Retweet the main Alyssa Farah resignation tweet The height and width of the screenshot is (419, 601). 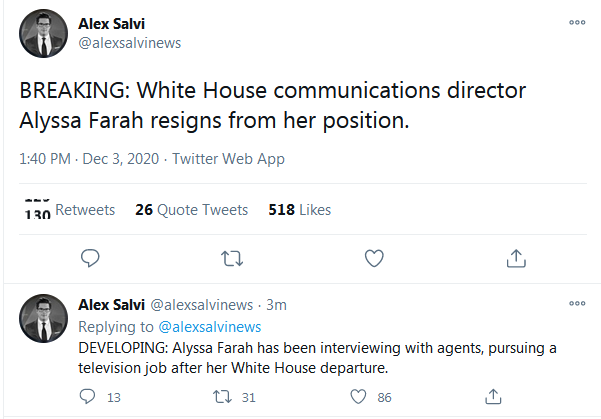[232, 258]
